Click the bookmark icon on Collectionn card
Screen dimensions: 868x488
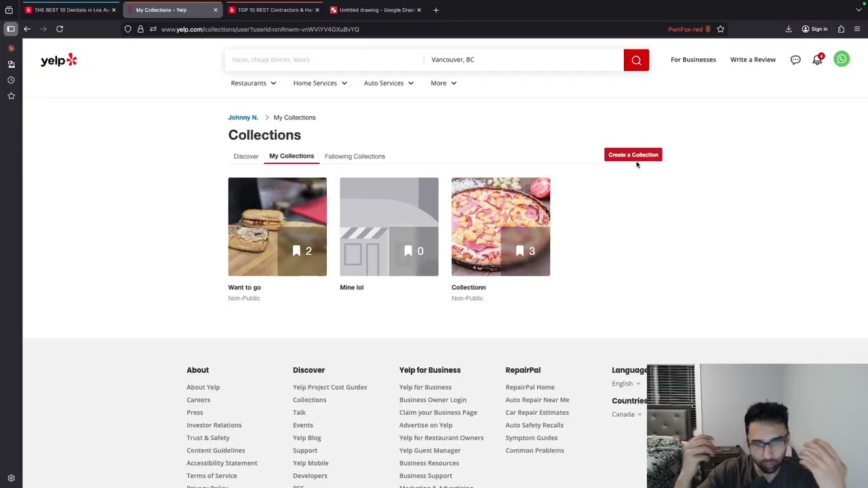click(x=519, y=251)
